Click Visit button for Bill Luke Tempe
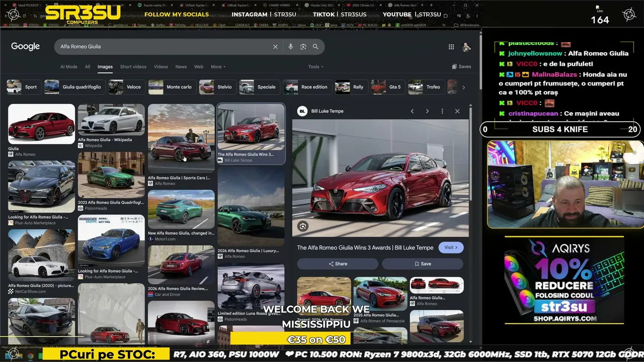This screenshot has height=362, width=644. (x=451, y=247)
